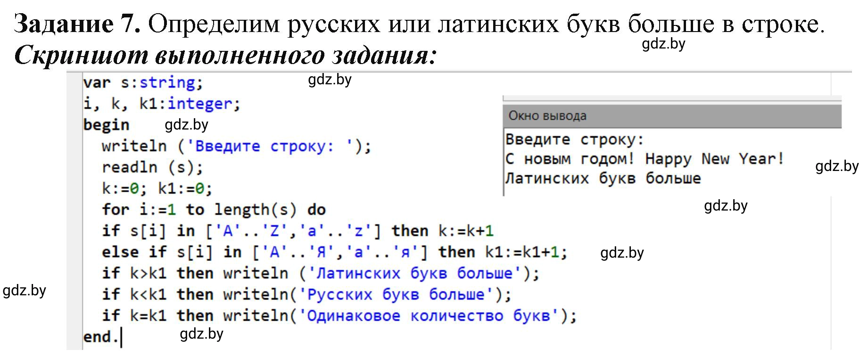Viewport: 868px width, 357px height.
Task: Click the 'else if' line with k1:=k1+1
Action: 334,252
